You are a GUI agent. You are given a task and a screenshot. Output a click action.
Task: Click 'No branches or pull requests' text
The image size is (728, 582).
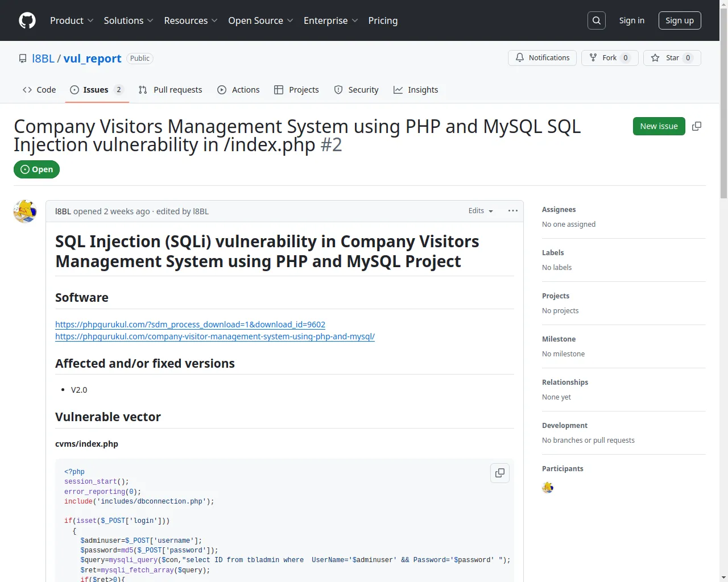(588, 440)
